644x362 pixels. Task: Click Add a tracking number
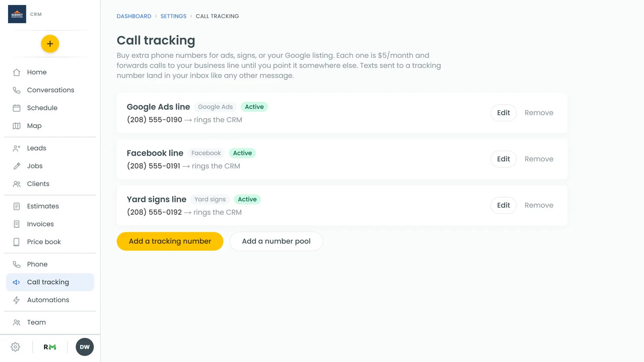point(170,241)
